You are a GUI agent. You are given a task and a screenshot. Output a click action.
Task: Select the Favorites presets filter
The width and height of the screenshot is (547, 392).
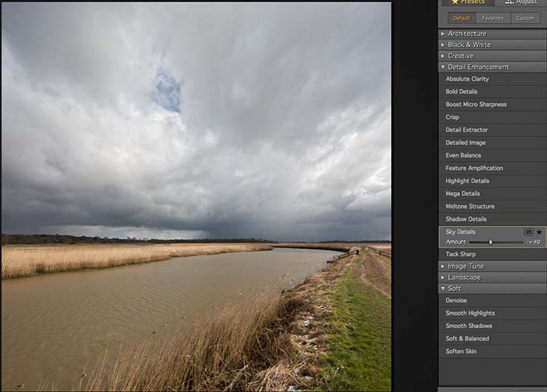point(492,18)
